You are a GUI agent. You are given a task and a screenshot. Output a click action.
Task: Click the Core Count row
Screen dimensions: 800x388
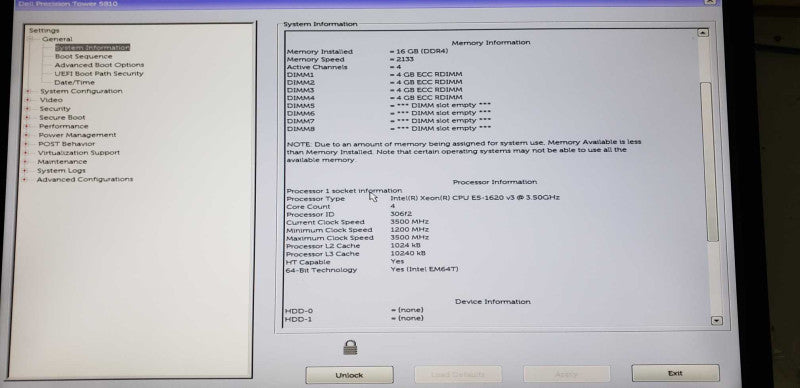click(341, 207)
